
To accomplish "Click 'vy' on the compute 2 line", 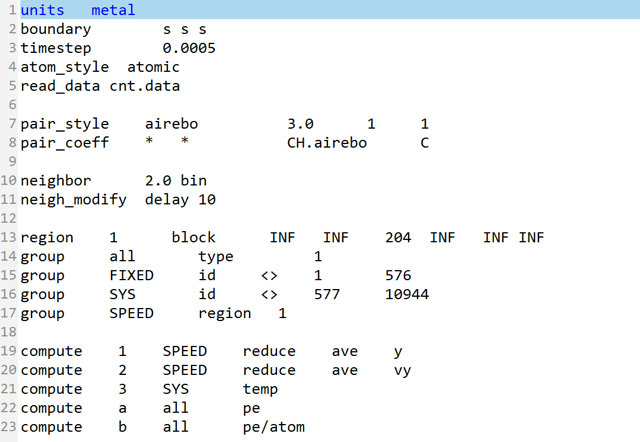I will (x=405, y=370).
